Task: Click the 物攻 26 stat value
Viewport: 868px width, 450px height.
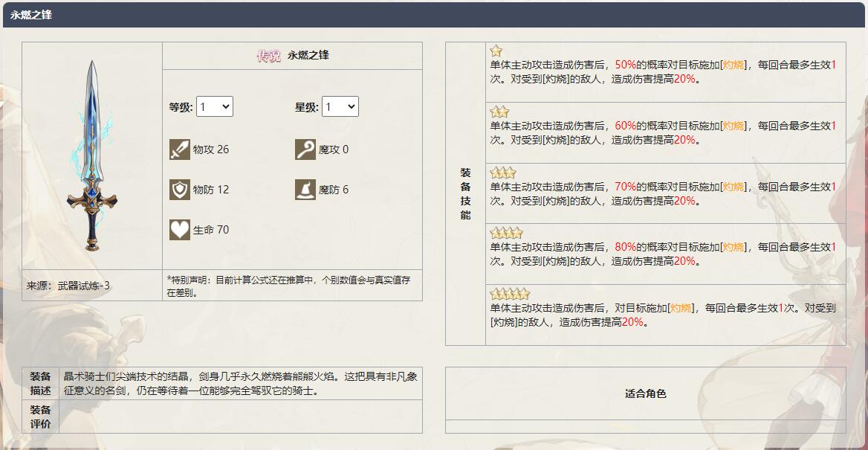Action: pos(211,150)
